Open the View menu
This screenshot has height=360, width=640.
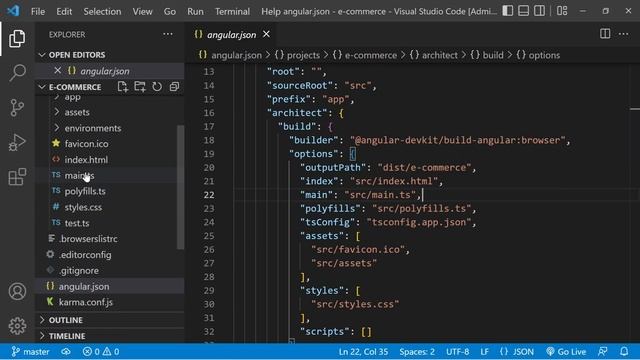coord(142,11)
